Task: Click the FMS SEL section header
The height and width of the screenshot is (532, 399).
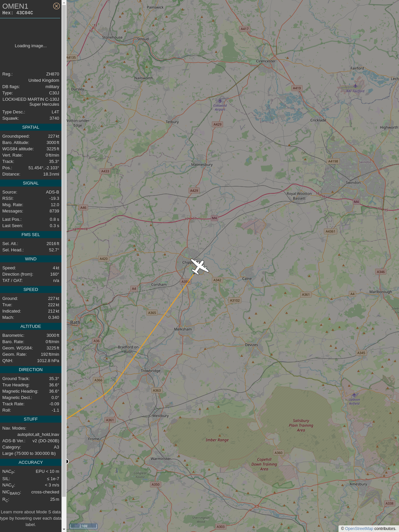Action: (x=31, y=235)
